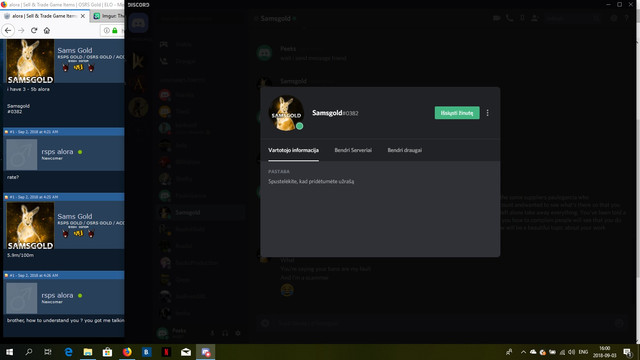Launch Microsoft Edge from taskbar
640x360 pixels.
68,352
